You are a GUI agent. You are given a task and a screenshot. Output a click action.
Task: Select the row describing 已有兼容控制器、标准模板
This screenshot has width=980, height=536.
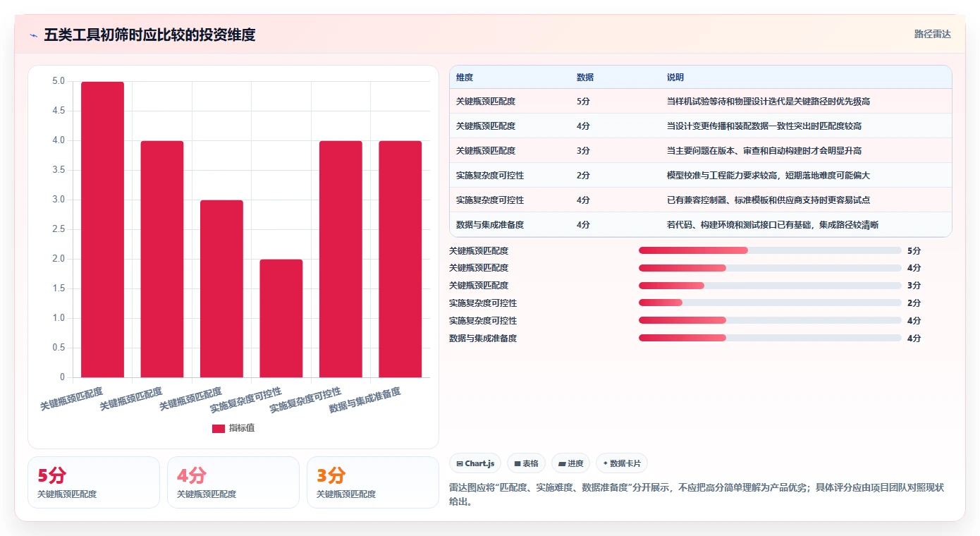point(700,200)
